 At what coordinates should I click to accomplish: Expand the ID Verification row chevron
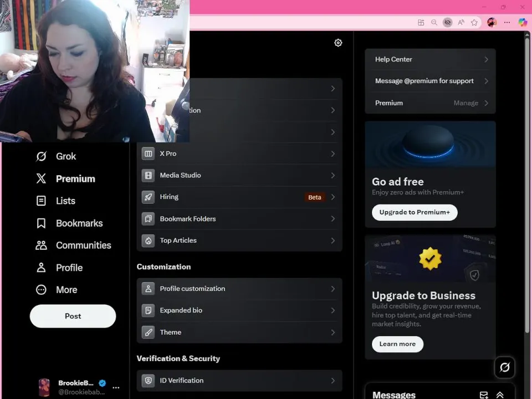point(333,381)
